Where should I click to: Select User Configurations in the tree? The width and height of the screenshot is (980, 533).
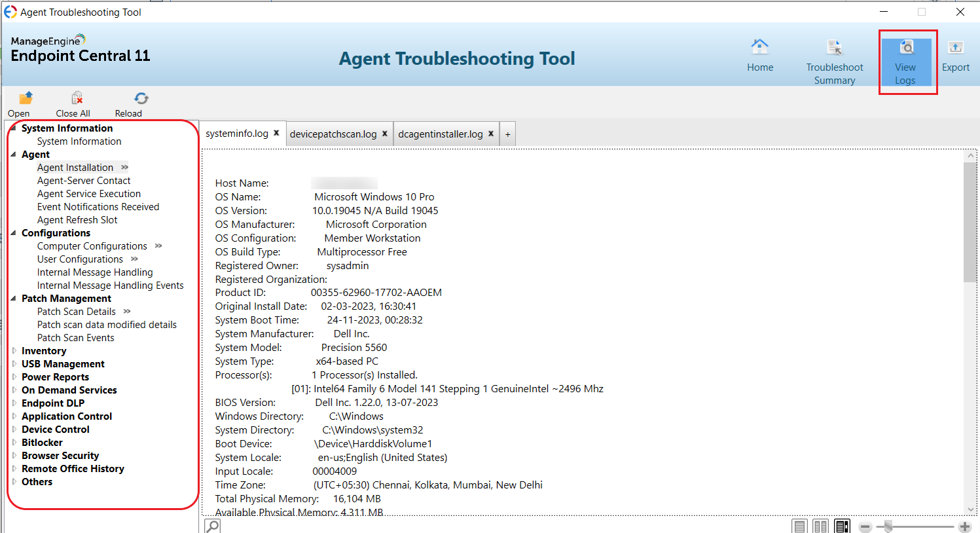[x=80, y=259]
